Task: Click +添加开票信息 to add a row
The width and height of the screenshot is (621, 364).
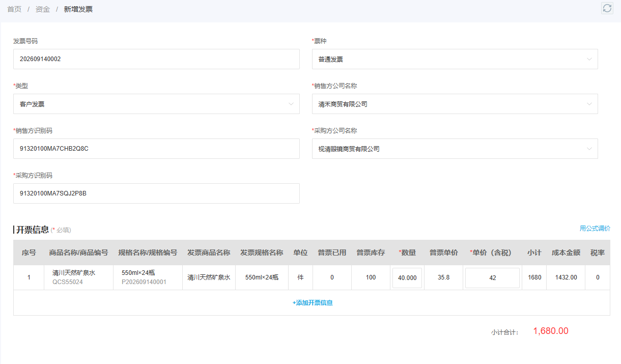Action: click(313, 302)
